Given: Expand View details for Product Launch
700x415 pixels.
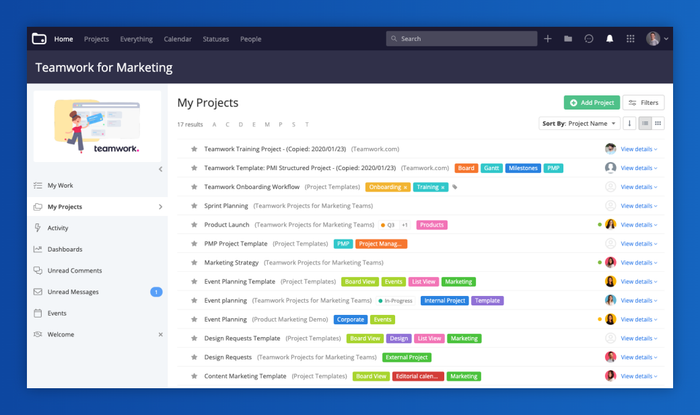Looking at the screenshot, I should (x=639, y=225).
